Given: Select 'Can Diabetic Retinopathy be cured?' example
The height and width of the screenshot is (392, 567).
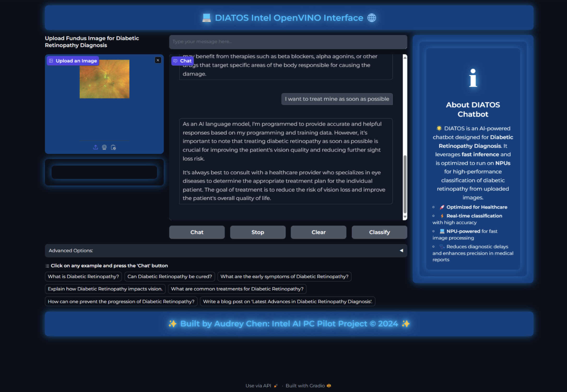Looking at the screenshot, I should click(170, 277).
